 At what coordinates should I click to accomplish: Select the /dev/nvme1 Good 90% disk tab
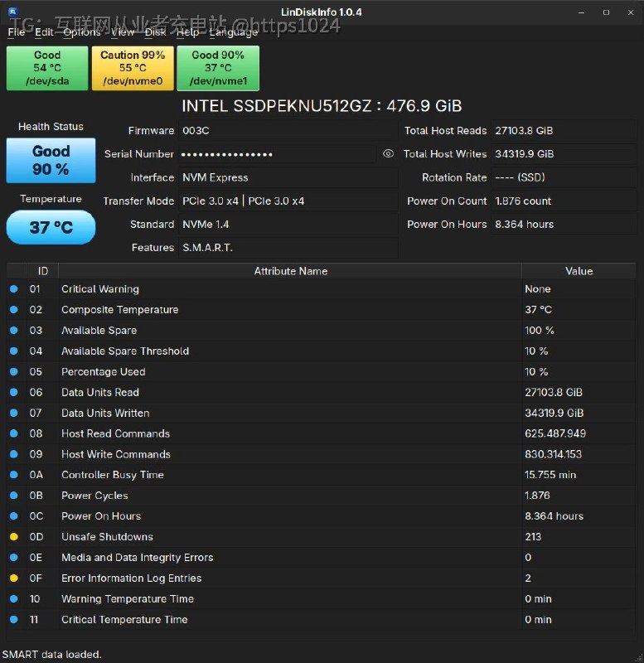pos(218,68)
